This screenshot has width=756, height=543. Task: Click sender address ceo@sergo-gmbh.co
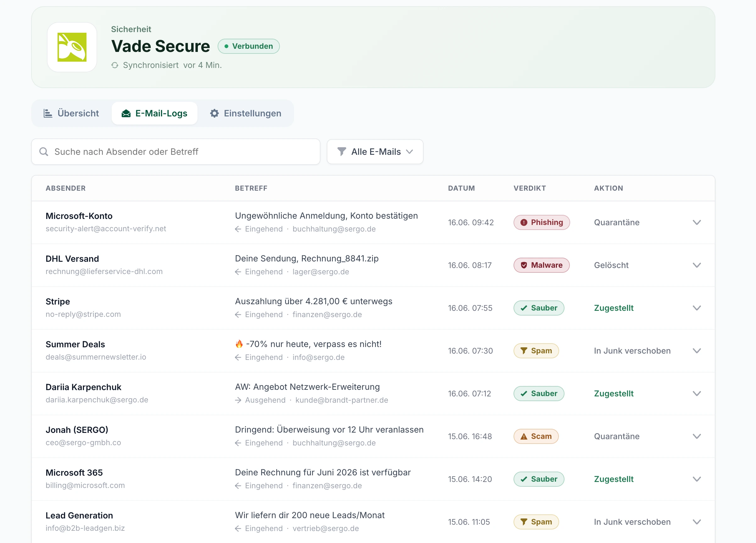pyautogui.click(x=83, y=443)
